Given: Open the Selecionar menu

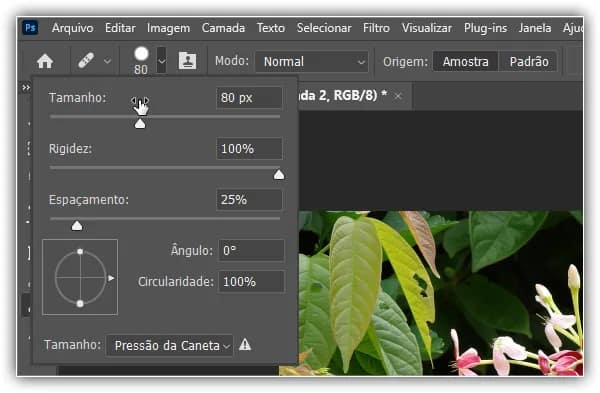Looking at the screenshot, I should [x=324, y=28].
